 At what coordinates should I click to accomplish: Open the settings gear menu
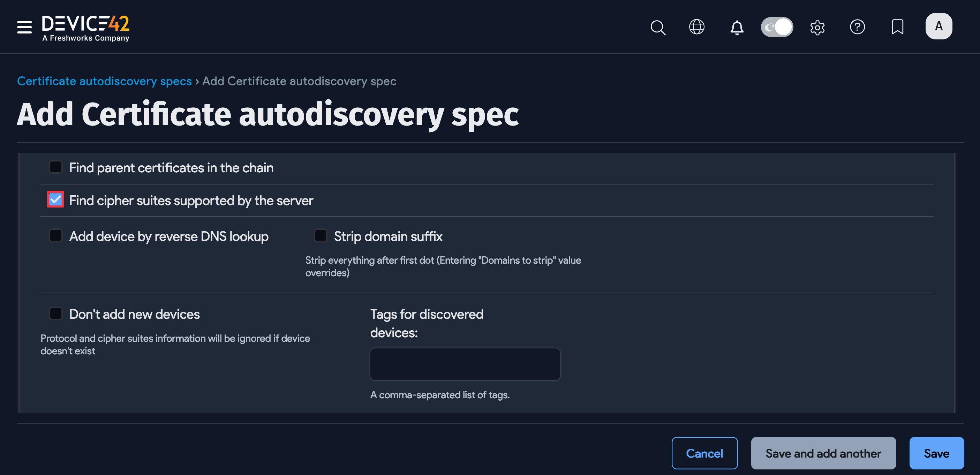(817, 27)
